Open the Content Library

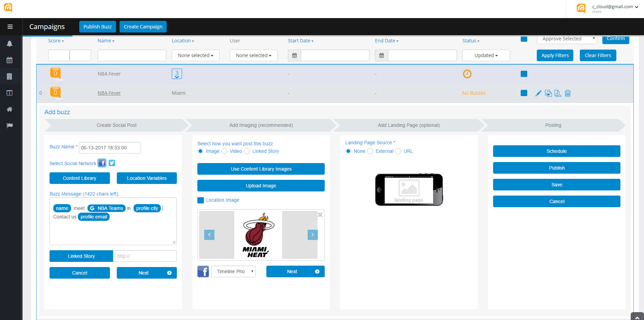80,178
